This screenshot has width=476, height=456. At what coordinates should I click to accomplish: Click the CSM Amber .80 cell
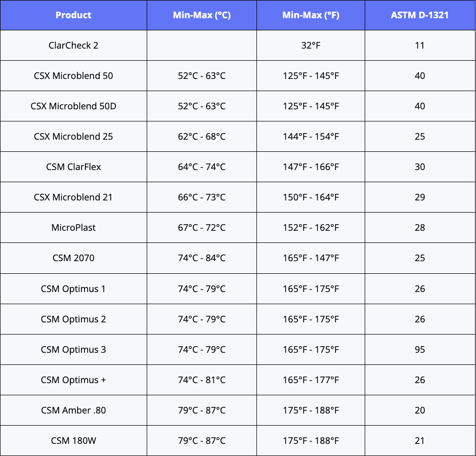coord(73,410)
